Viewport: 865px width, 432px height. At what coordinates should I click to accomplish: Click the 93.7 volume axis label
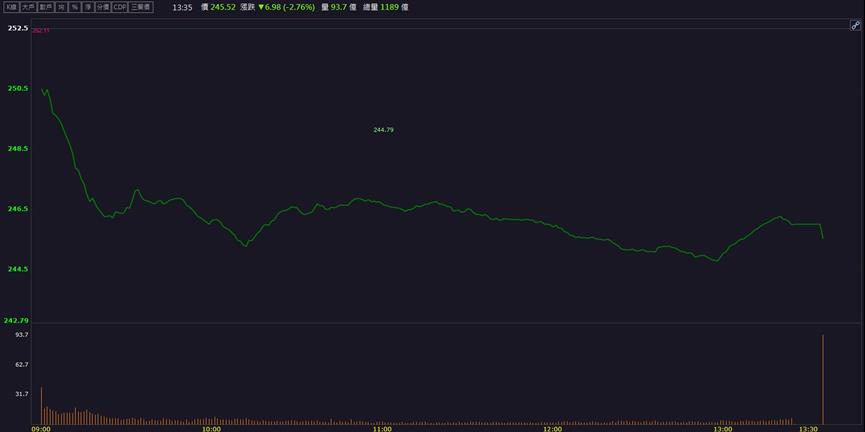22,335
